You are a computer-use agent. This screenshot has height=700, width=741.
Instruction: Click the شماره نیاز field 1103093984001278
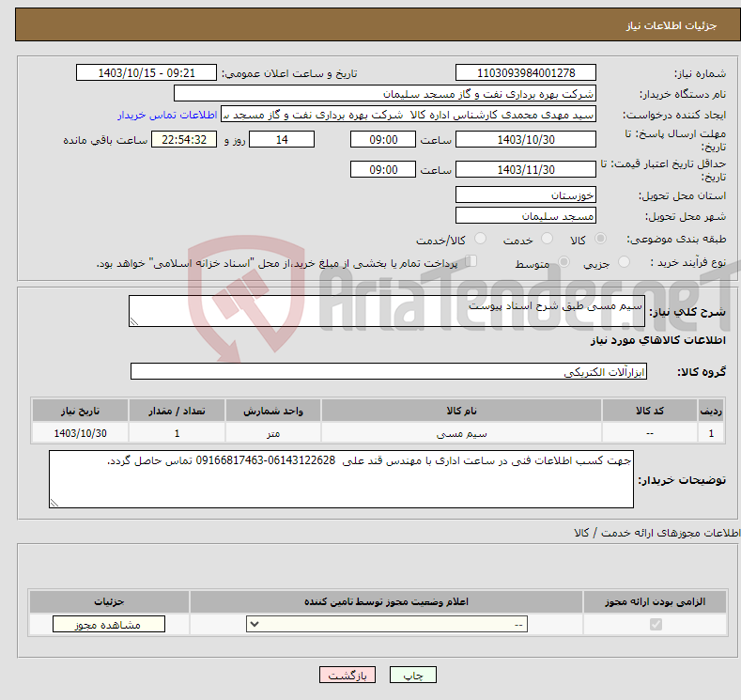click(526, 72)
